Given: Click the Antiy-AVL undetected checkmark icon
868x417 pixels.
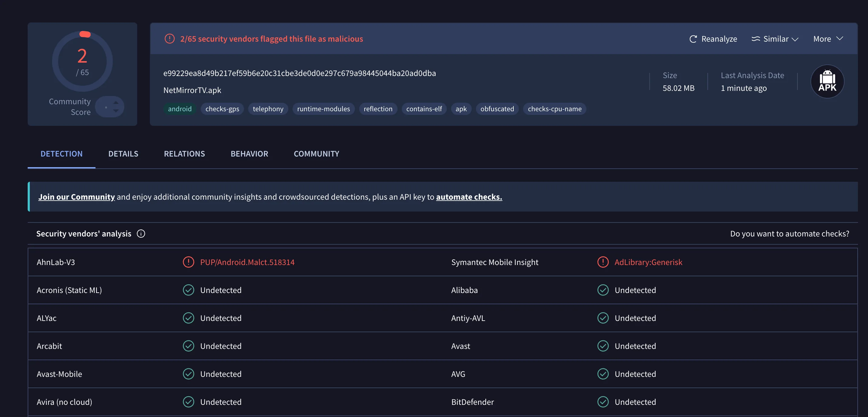Looking at the screenshot, I should [603, 318].
